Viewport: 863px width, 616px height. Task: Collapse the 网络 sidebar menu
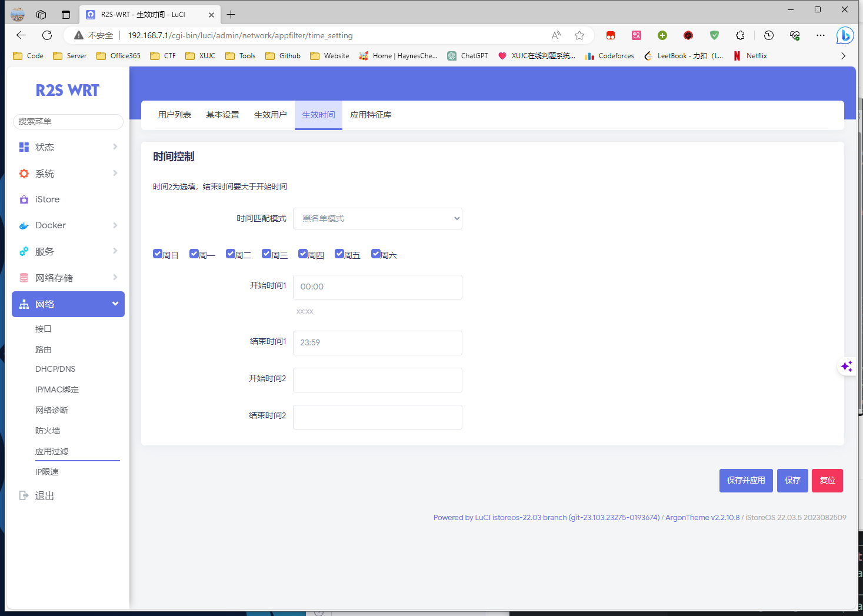click(x=68, y=304)
